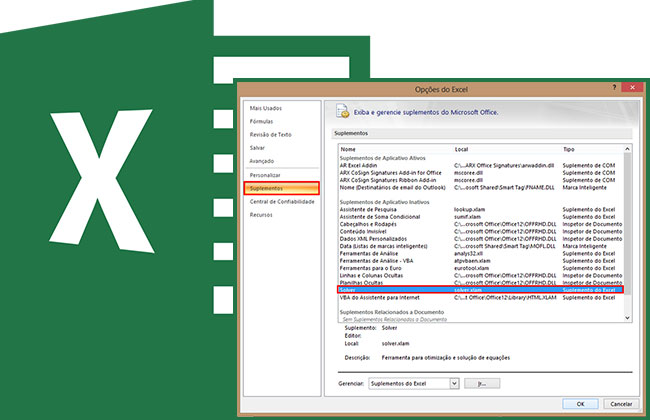Click the scroll down arrow of add-in list
The width and height of the screenshot is (650, 420).
[627, 318]
